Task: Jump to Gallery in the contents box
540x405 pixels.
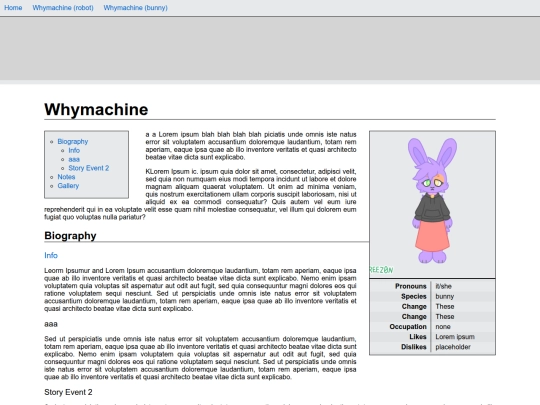Action: (x=68, y=186)
